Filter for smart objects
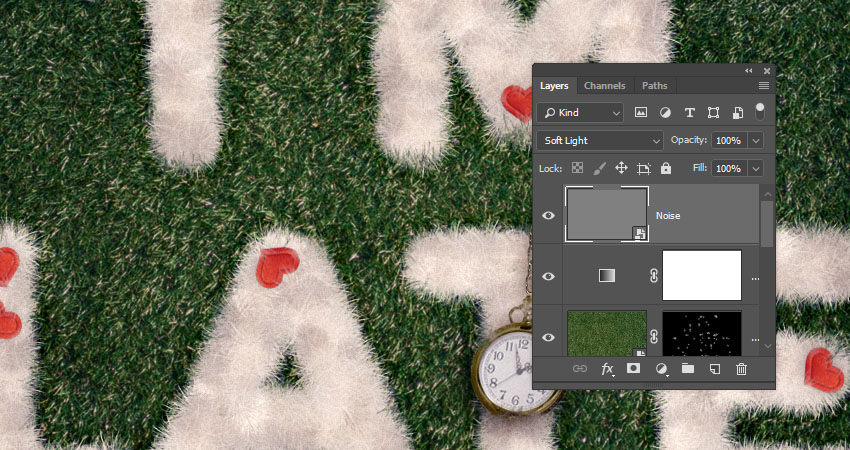This screenshot has height=450, width=850. click(737, 113)
